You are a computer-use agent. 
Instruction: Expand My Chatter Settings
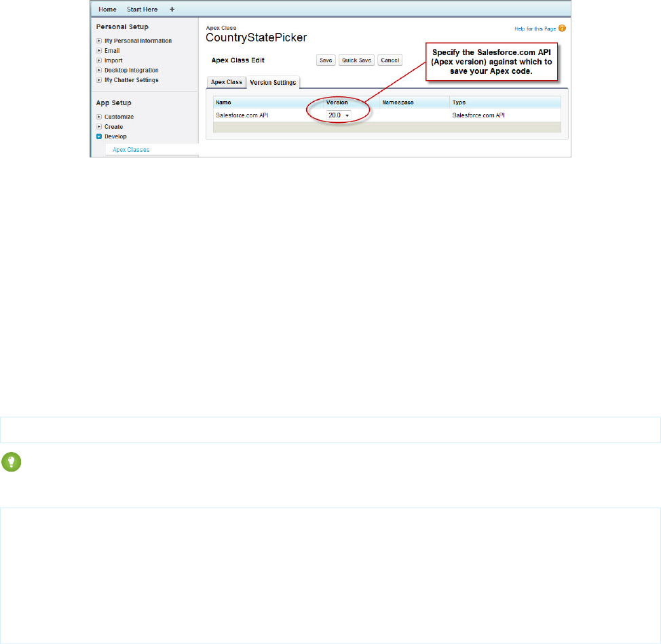click(x=99, y=79)
